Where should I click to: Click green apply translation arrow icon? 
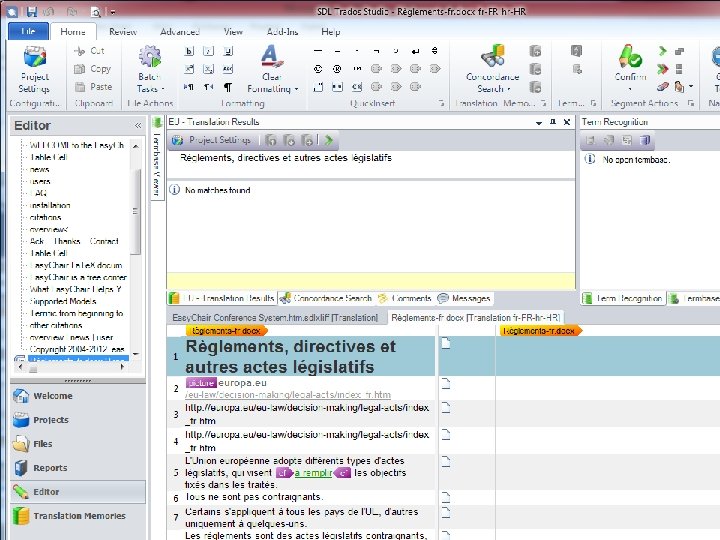[x=328, y=140]
